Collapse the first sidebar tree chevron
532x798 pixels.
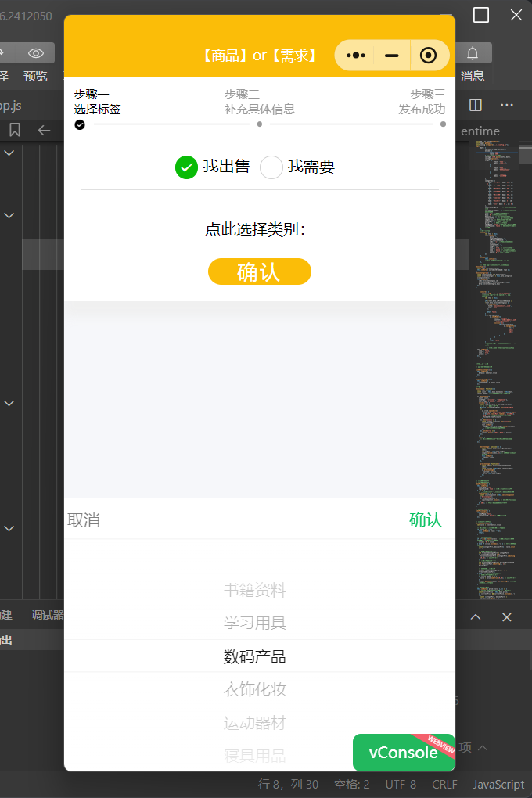pyautogui.click(x=9, y=153)
